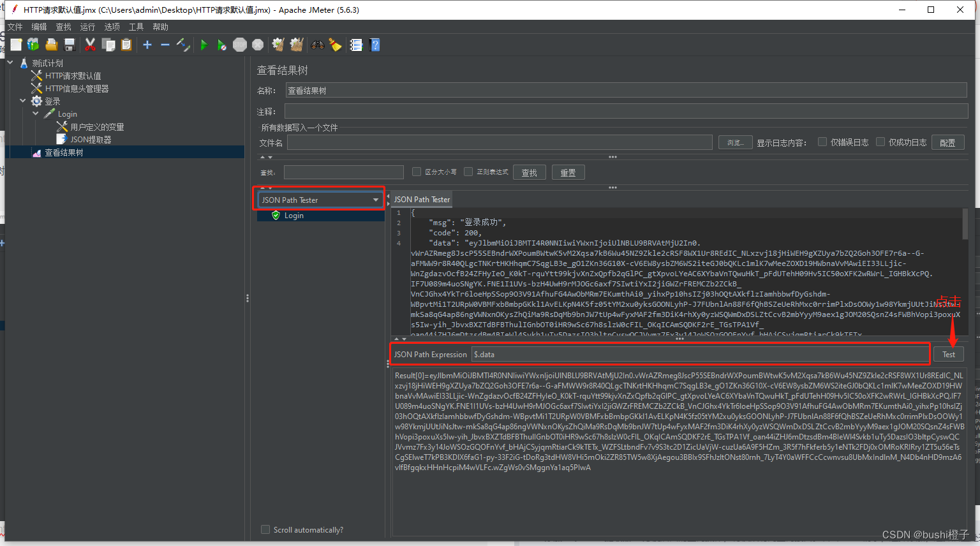Open the 选项 menu
The image size is (980, 546).
click(x=112, y=27)
